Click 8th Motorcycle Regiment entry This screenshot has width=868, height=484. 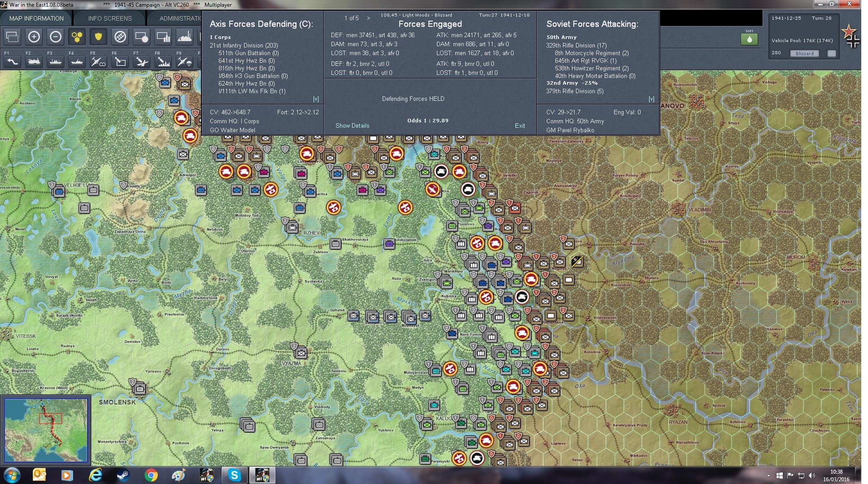point(592,53)
